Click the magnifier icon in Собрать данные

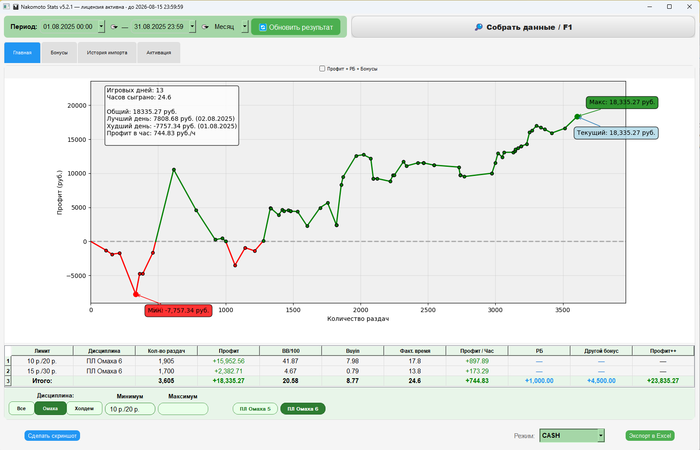pos(479,27)
